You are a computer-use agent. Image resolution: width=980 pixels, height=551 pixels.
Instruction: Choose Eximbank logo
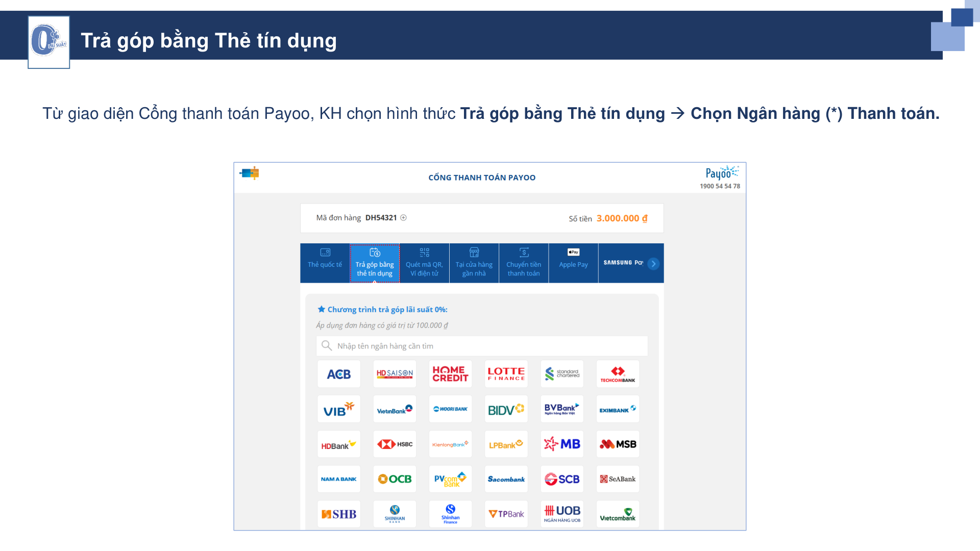618,409
